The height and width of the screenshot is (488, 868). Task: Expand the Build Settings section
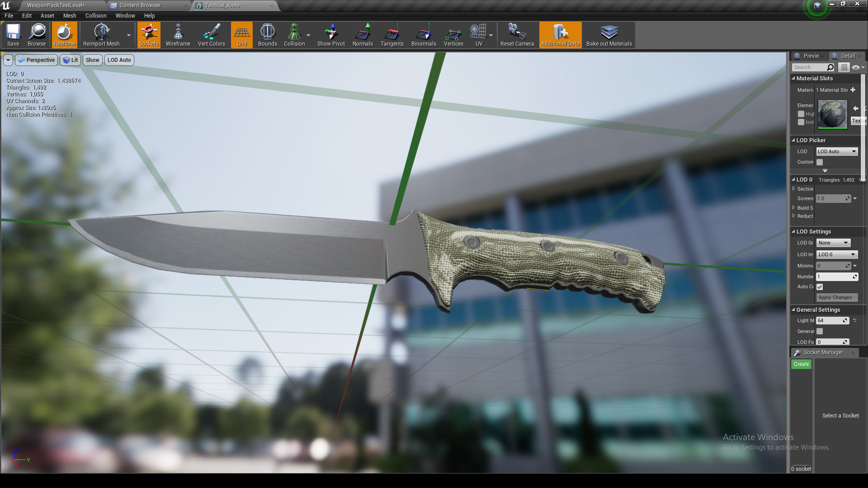[x=793, y=208]
